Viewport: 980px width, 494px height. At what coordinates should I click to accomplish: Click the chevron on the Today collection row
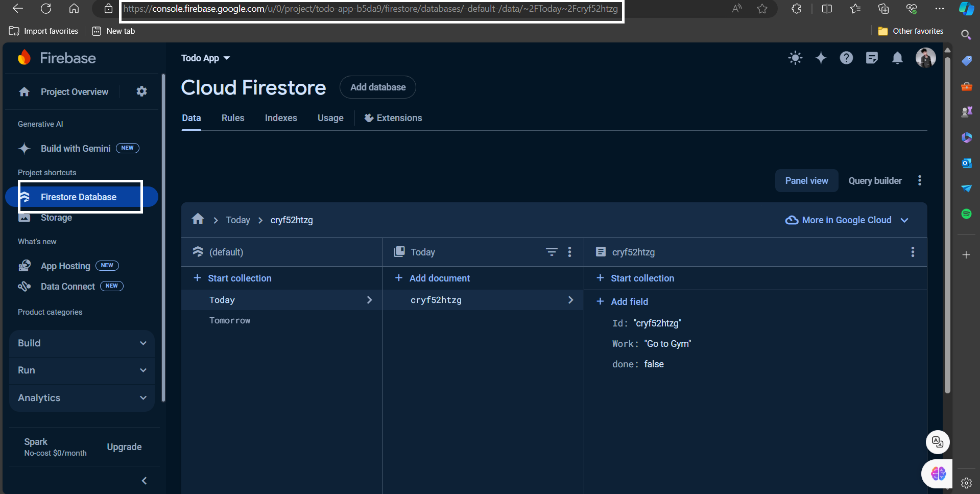pyautogui.click(x=369, y=300)
